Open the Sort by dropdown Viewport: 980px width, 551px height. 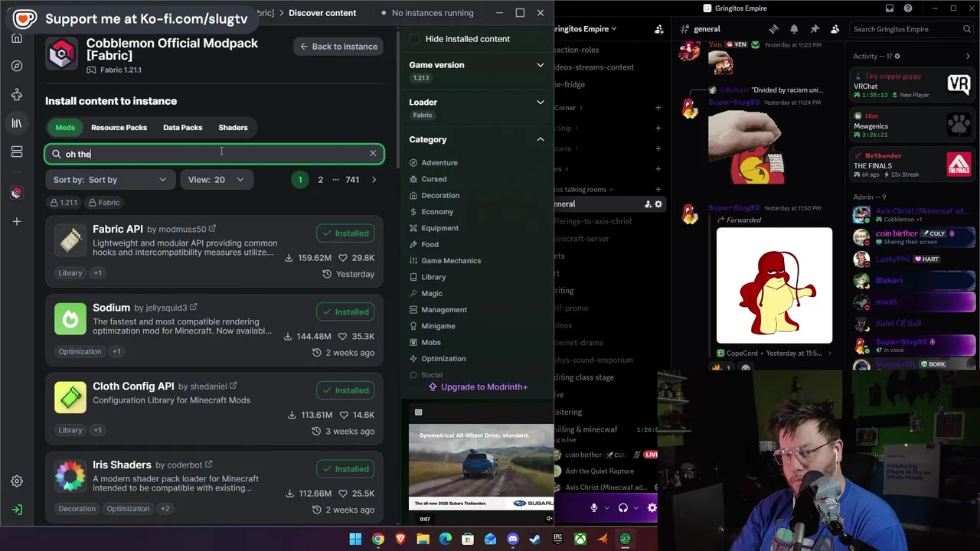point(109,180)
